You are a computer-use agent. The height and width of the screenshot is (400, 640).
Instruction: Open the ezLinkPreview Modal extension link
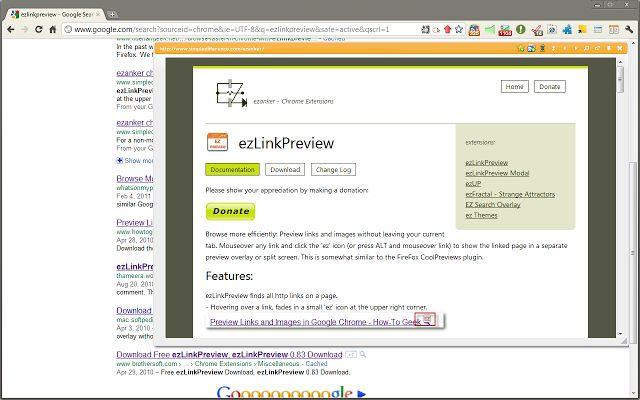coord(497,173)
